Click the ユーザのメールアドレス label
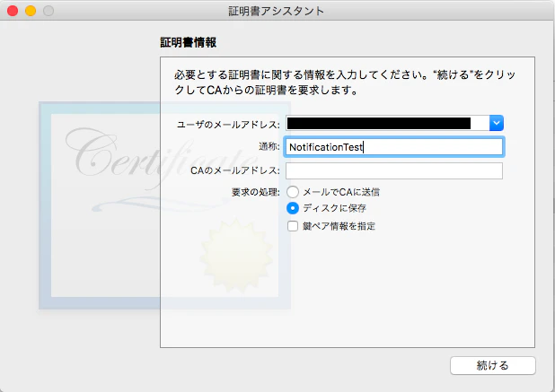This screenshot has height=392, width=555. 228,125
